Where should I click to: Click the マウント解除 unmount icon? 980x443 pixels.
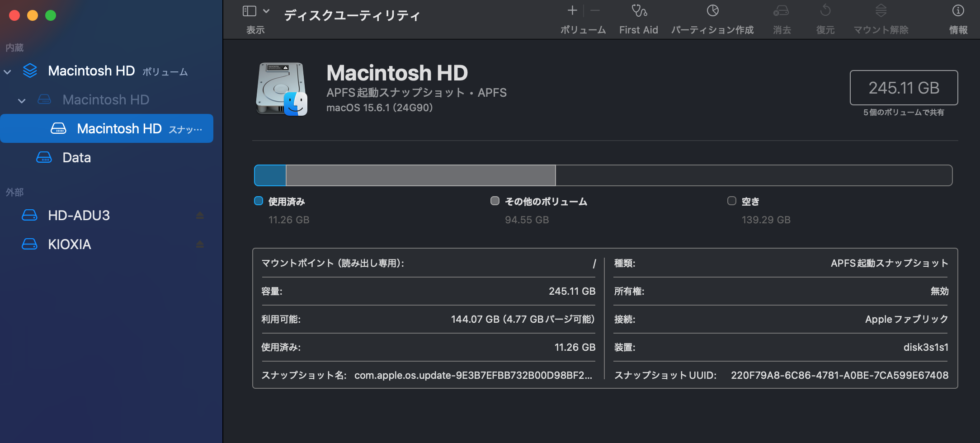pos(881,10)
